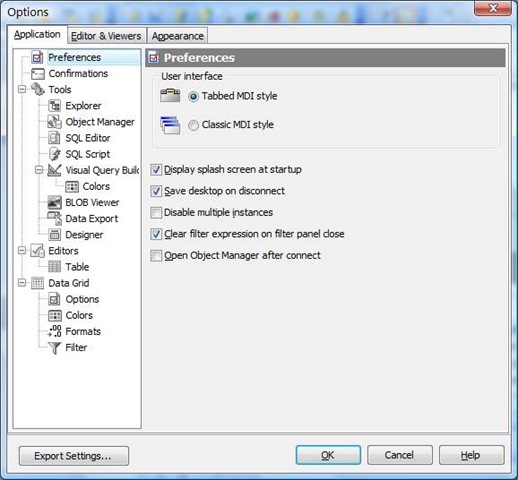Image resolution: width=518 pixels, height=480 pixels.
Task: Open the SQL Editor icon entry
Action: (55, 138)
